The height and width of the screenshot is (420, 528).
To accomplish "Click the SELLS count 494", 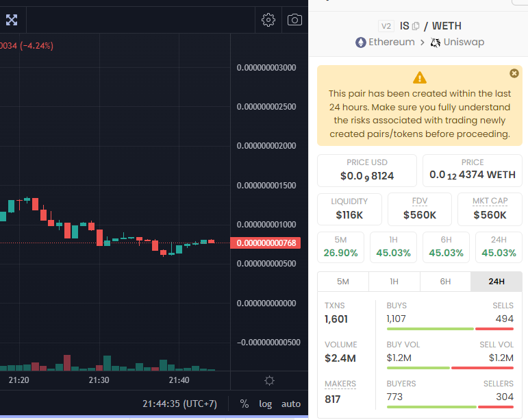I will tap(505, 319).
